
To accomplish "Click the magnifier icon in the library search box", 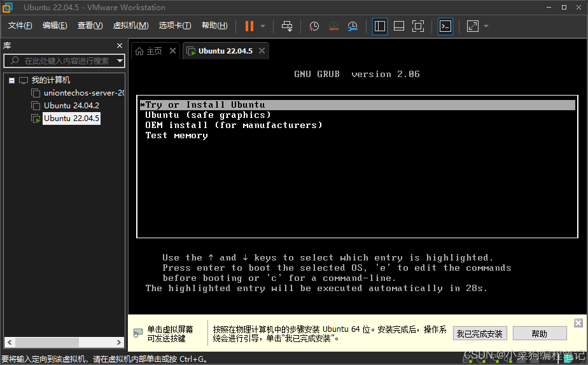I will [15, 61].
